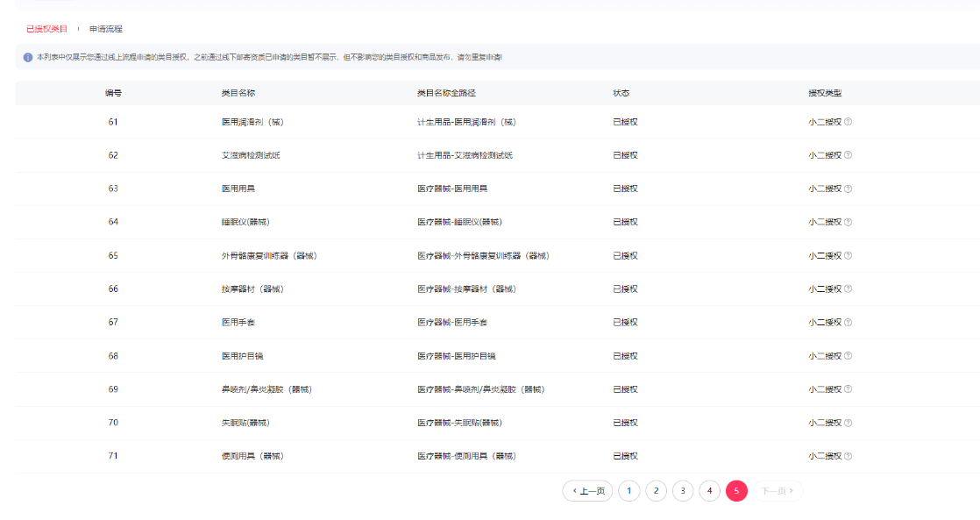Click the active page 5 button
The height and width of the screenshot is (520, 980).
[736, 491]
